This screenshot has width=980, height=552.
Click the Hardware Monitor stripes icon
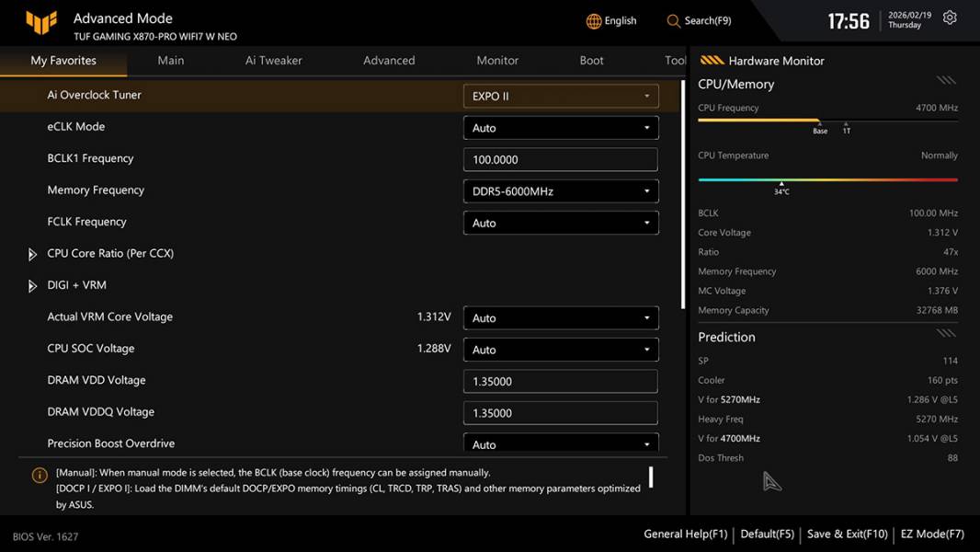click(x=712, y=61)
